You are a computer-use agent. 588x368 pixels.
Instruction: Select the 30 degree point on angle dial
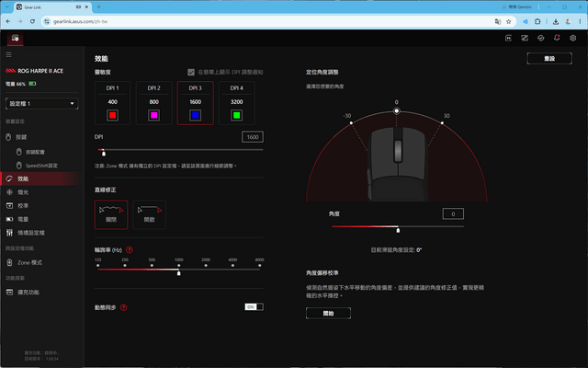click(442, 122)
